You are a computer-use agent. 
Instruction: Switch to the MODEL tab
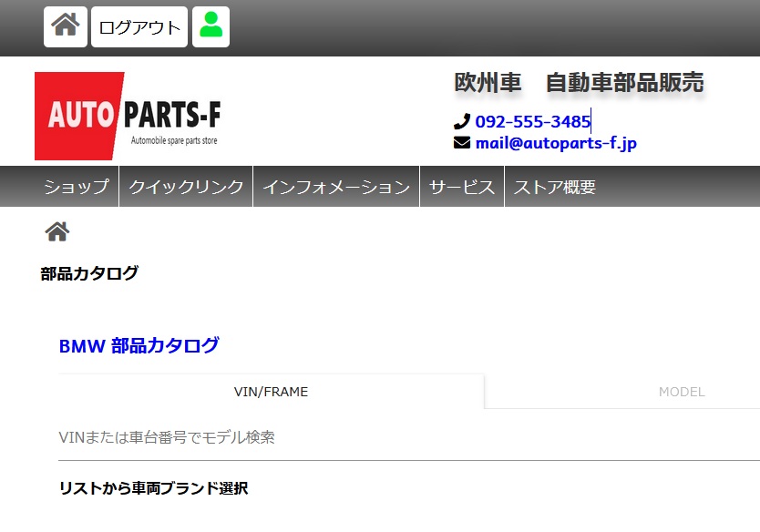[681, 392]
